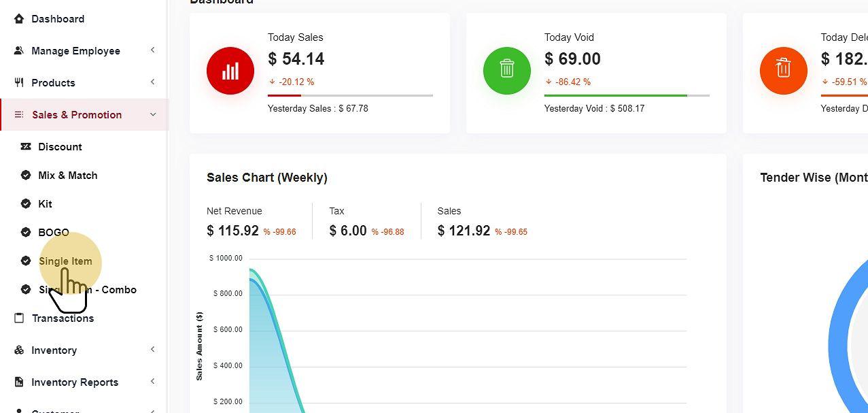Image resolution: width=868 pixels, height=413 pixels.
Task: Click the Transactions clipboard icon
Action: click(19, 318)
